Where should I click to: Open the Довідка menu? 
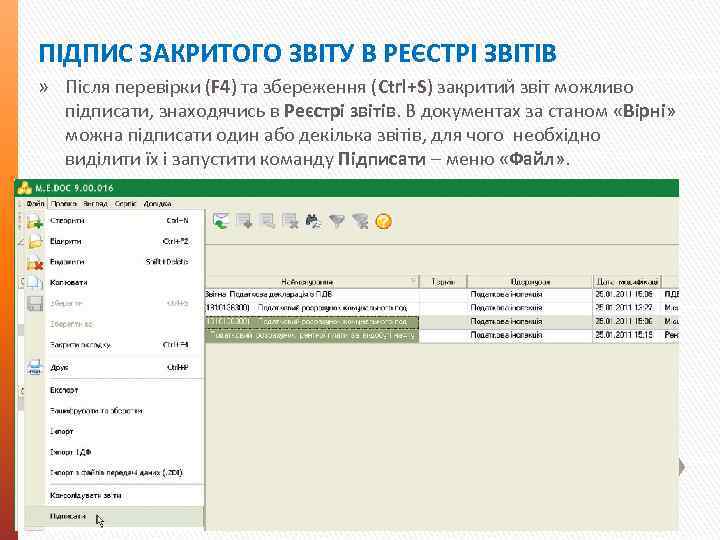point(158,203)
